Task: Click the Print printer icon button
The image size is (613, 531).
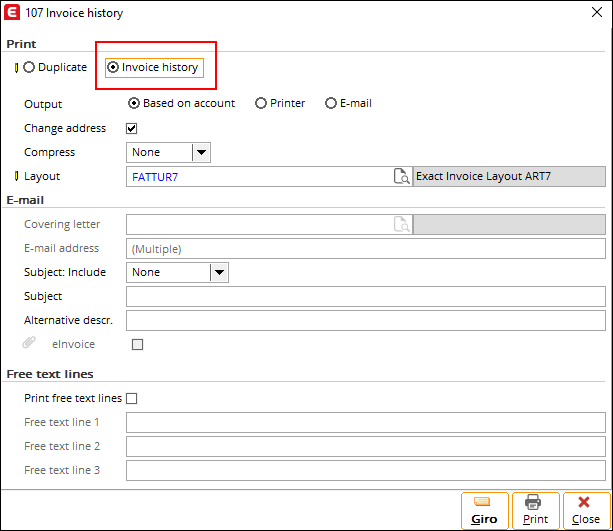Action: click(x=536, y=510)
